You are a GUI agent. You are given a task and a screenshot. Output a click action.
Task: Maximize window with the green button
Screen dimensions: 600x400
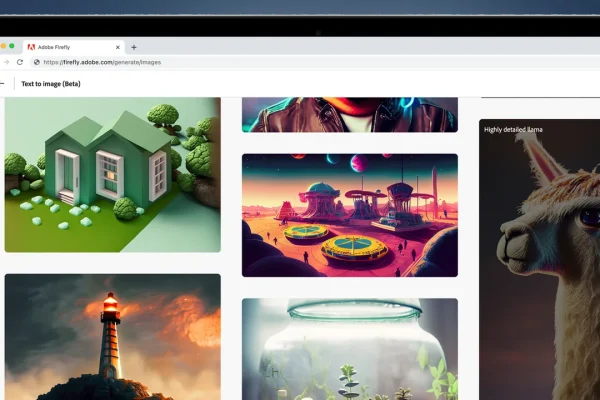pyautogui.click(x=12, y=46)
